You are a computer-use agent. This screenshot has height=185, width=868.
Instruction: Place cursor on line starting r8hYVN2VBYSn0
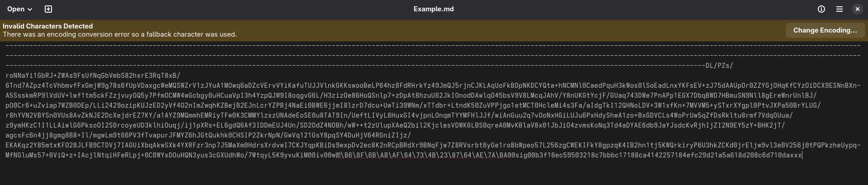399,115
